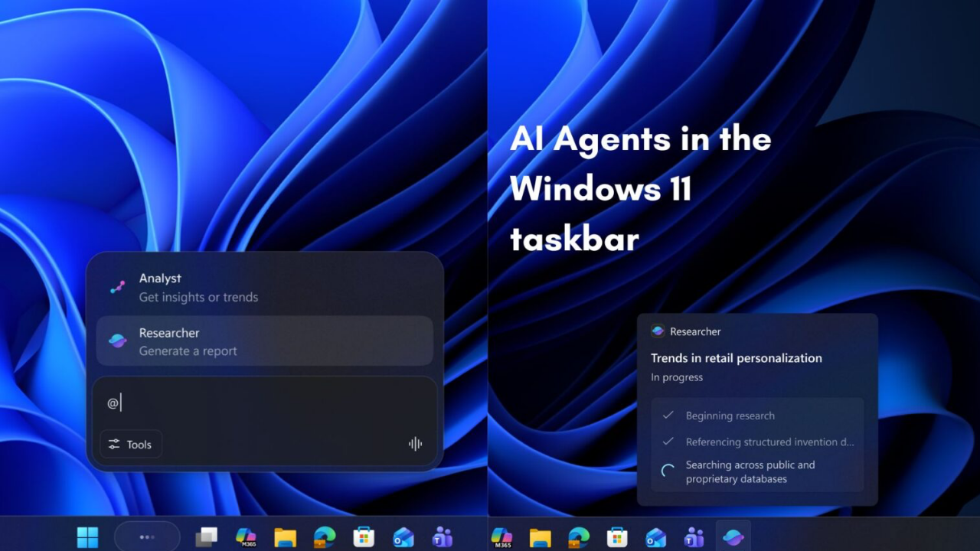Viewport: 980px width, 551px height.
Task: Open File Explorer in the taskbar with Start button
Action: [x=285, y=537]
